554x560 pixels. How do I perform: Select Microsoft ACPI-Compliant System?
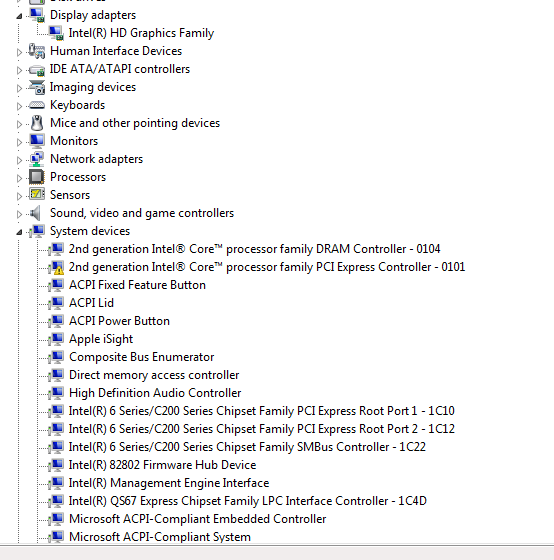[x=160, y=537]
